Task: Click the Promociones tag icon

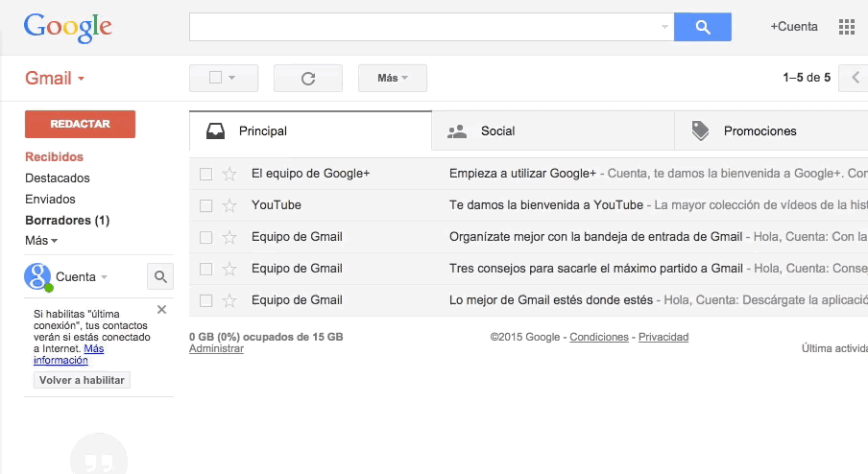Action: pyautogui.click(x=700, y=130)
